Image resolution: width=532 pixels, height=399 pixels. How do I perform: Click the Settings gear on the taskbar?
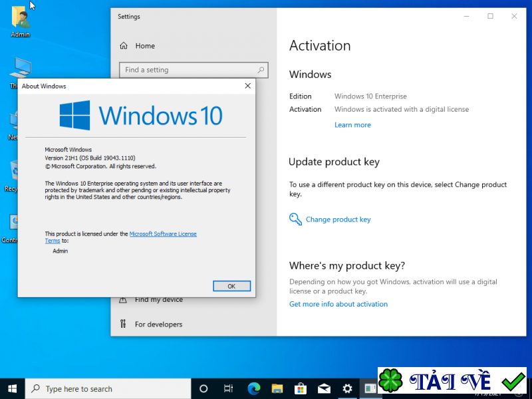pos(346,388)
